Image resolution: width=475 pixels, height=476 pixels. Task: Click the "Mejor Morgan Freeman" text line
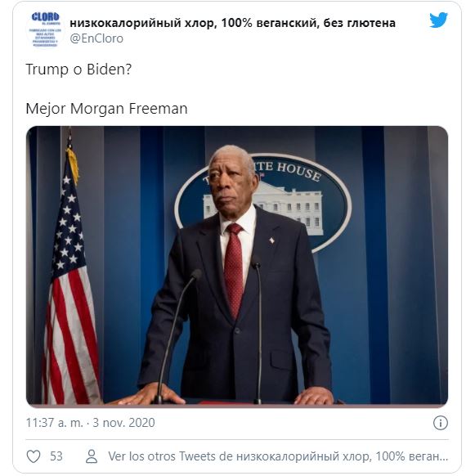tap(106, 109)
